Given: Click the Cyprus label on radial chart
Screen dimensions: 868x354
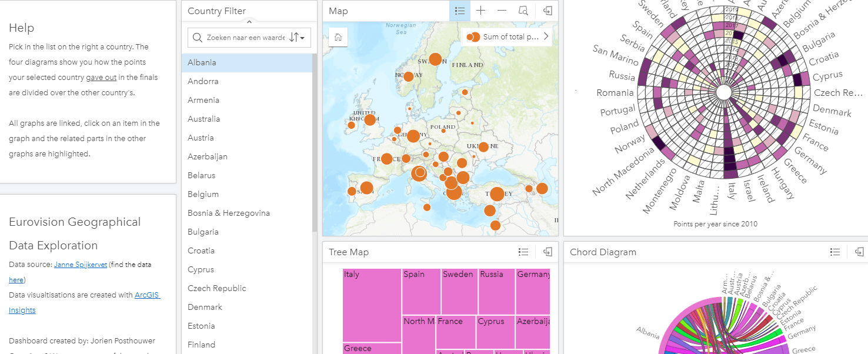Looking at the screenshot, I should [x=827, y=76].
